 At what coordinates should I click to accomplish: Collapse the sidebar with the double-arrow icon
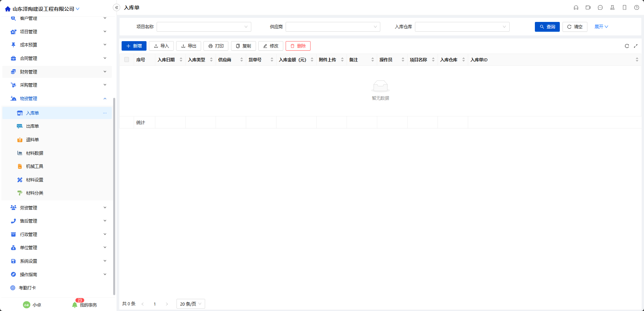point(117,7)
